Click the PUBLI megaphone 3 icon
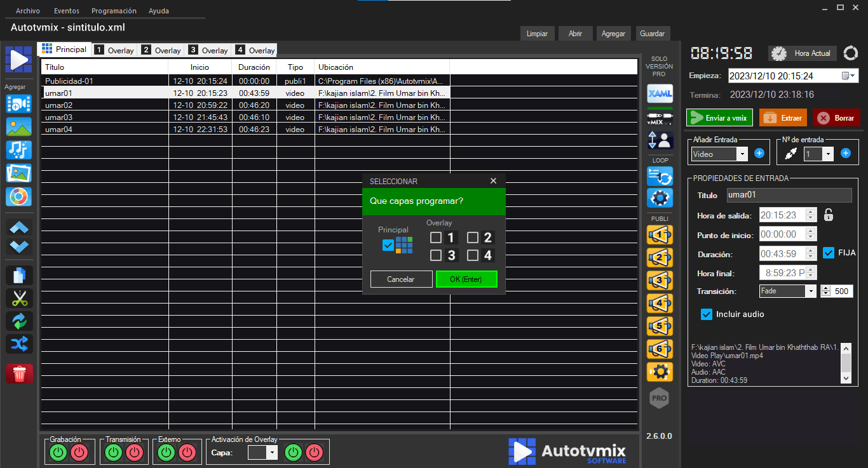The height and width of the screenshot is (468, 868). point(660,281)
